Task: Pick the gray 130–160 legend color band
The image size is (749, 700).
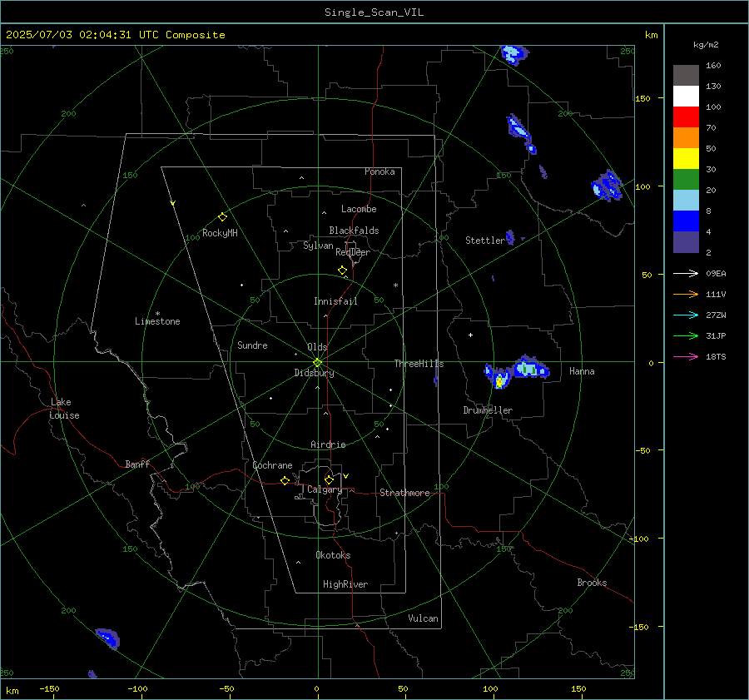Action: (x=686, y=76)
